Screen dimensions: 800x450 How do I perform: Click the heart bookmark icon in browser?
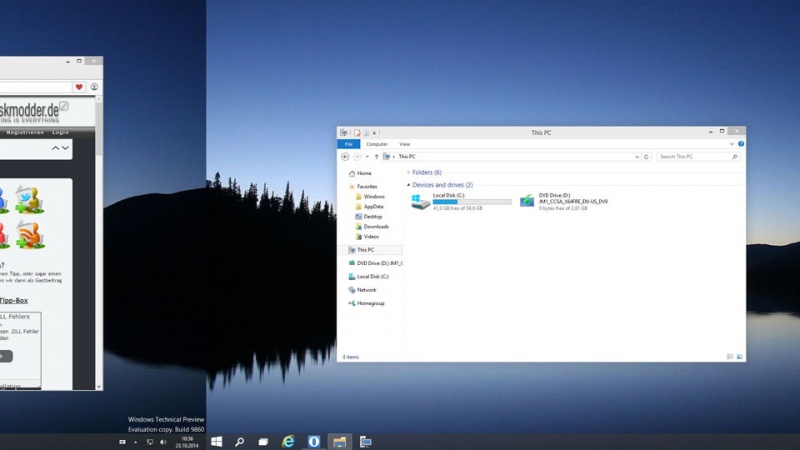[x=79, y=87]
